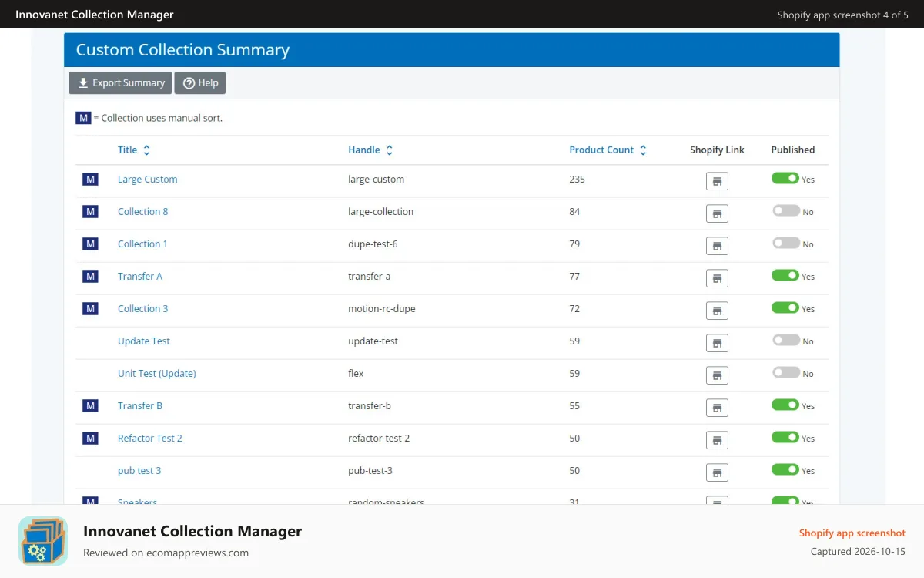Open the pub test 3 link

pos(139,471)
